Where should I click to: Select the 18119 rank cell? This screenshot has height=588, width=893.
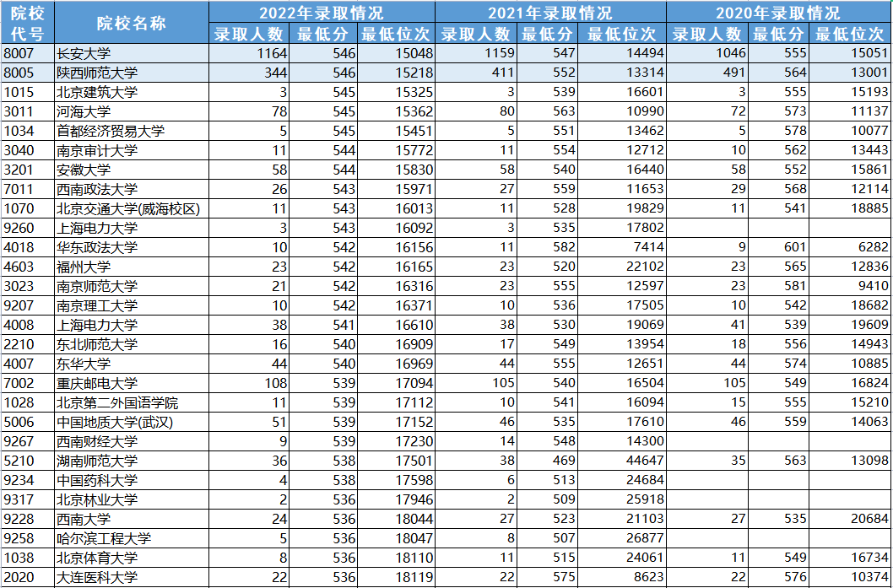point(397,577)
